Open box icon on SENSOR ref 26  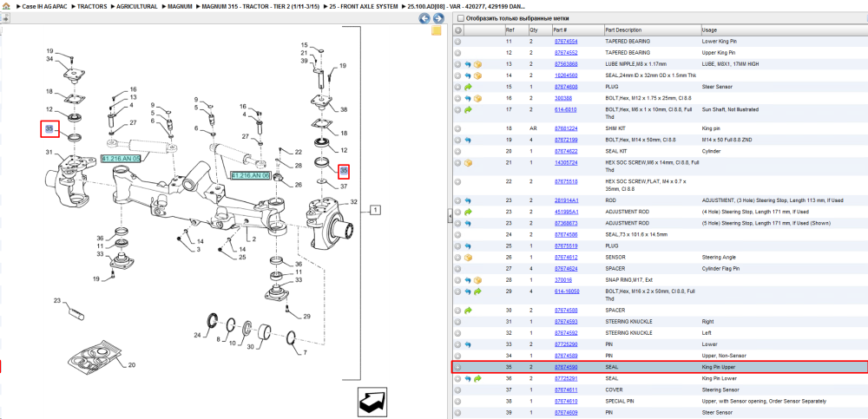pos(468,258)
